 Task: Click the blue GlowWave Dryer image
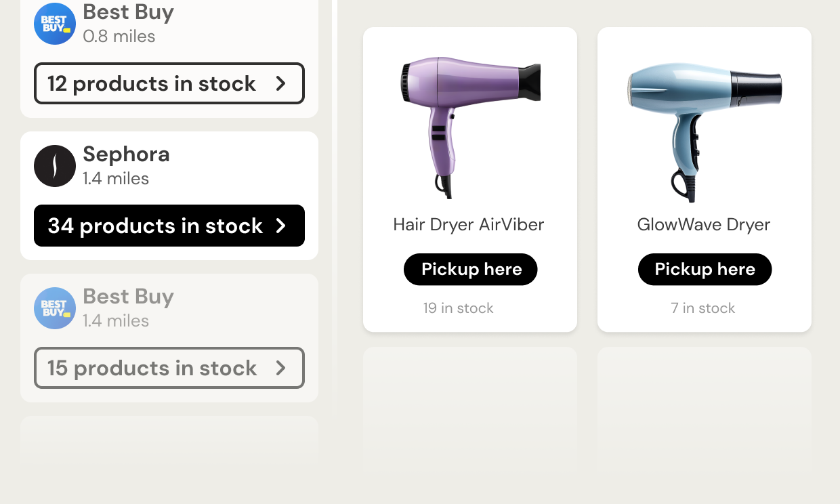(x=705, y=131)
